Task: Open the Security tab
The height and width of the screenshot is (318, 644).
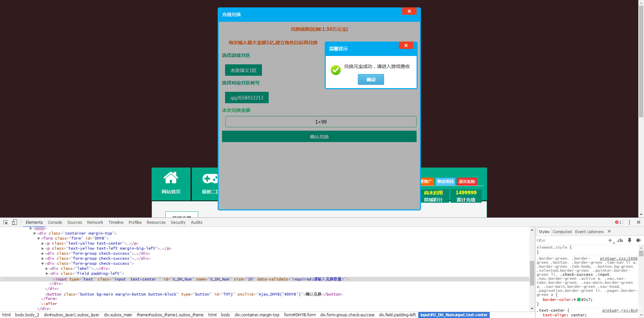Action: click(178, 222)
